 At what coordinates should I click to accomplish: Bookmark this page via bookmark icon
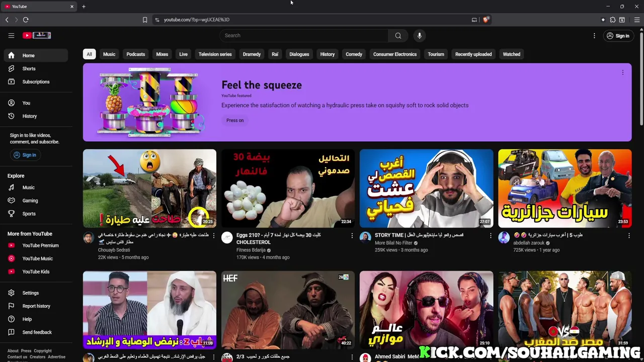click(x=145, y=20)
